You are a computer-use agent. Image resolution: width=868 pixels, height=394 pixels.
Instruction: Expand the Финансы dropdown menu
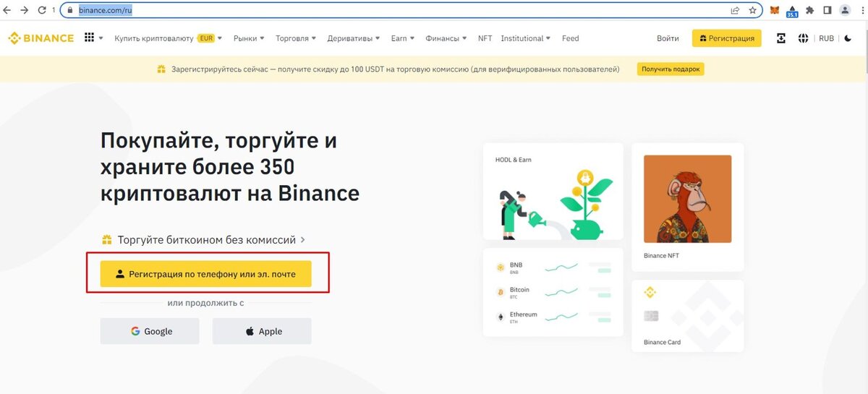coord(446,38)
